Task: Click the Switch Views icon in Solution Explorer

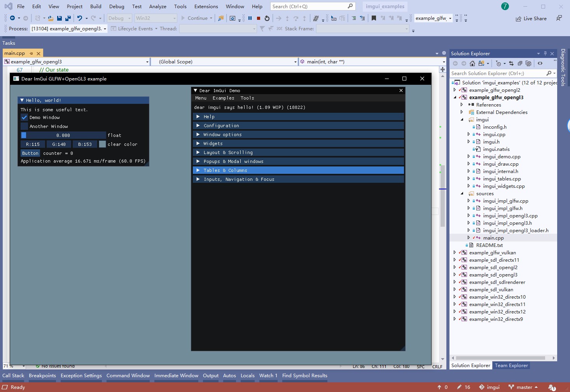Action: pos(481,63)
